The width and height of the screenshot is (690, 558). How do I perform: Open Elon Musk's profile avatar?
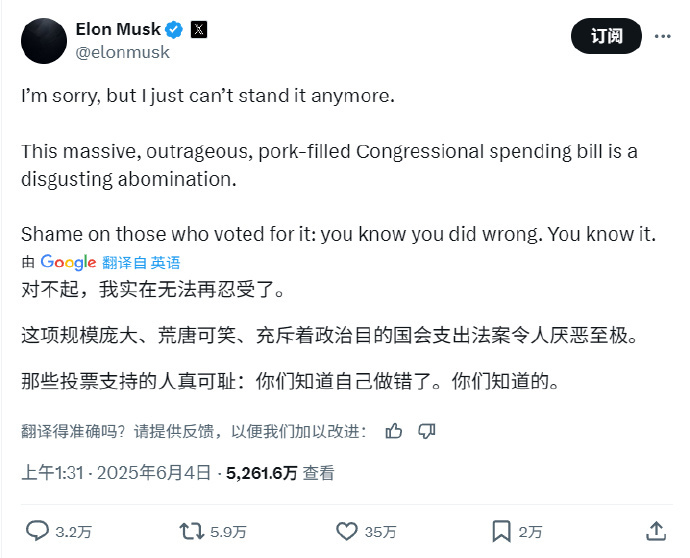(x=44, y=41)
